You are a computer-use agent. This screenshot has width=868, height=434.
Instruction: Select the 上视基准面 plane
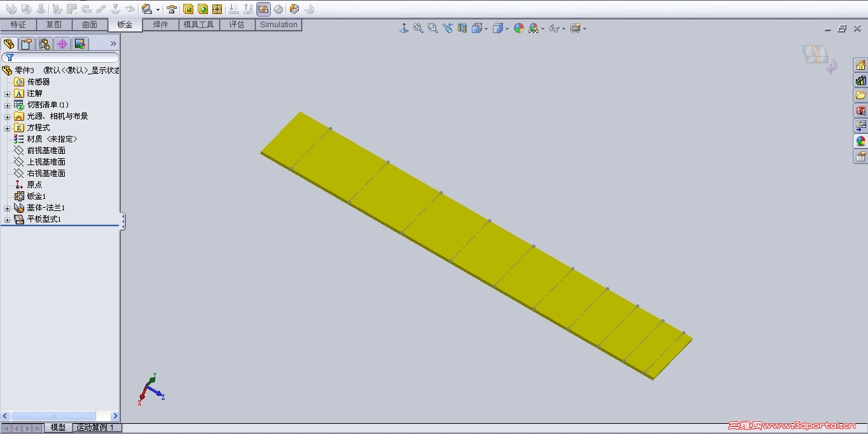click(46, 161)
